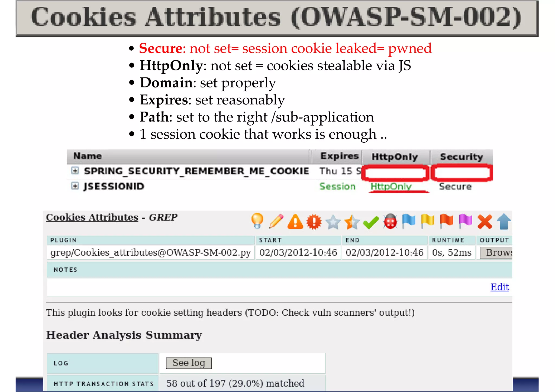Image resolution: width=555 pixels, height=392 pixels.
Task: Click the Header Analysis Summary heading
Action: click(124, 335)
